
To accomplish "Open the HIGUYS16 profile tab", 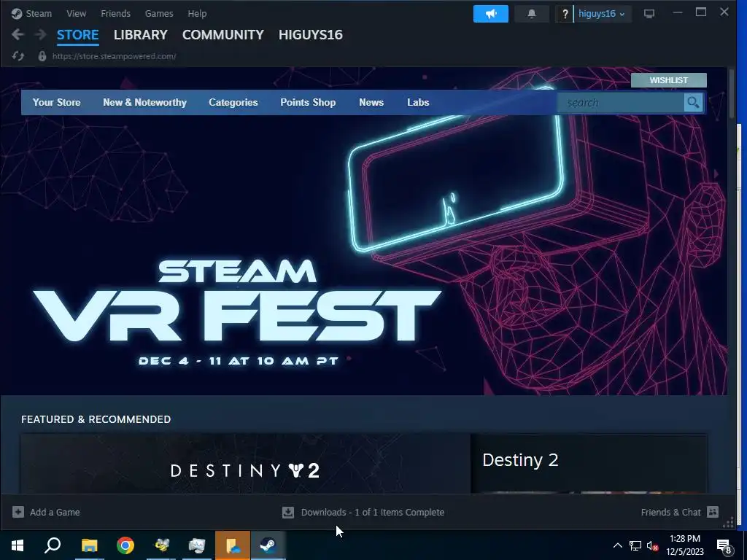I will (x=311, y=35).
